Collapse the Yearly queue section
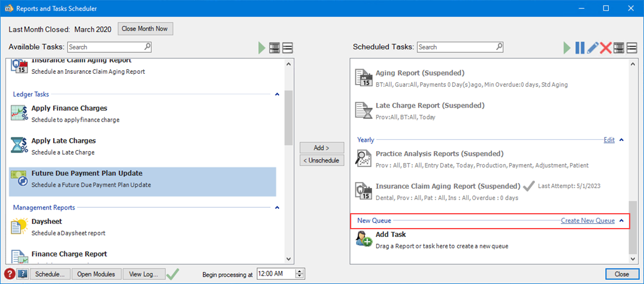Image resolution: width=644 pixels, height=284 pixels. pos(621,140)
